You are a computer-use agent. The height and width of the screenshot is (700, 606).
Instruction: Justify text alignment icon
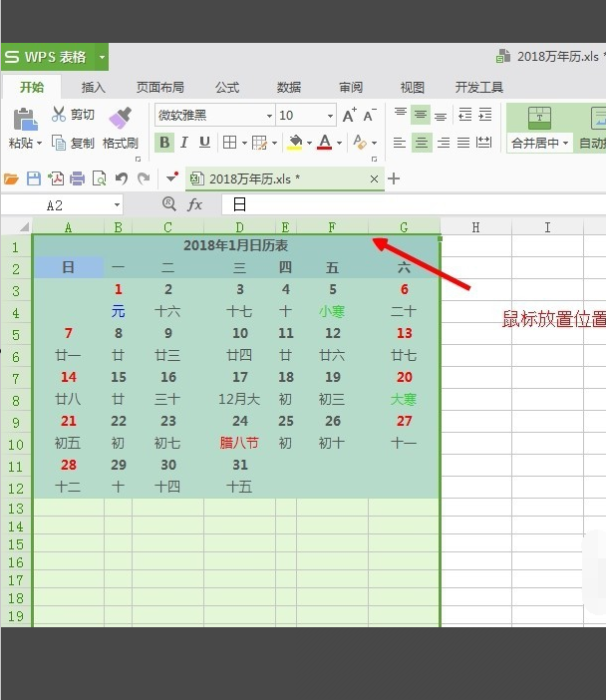(x=463, y=143)
